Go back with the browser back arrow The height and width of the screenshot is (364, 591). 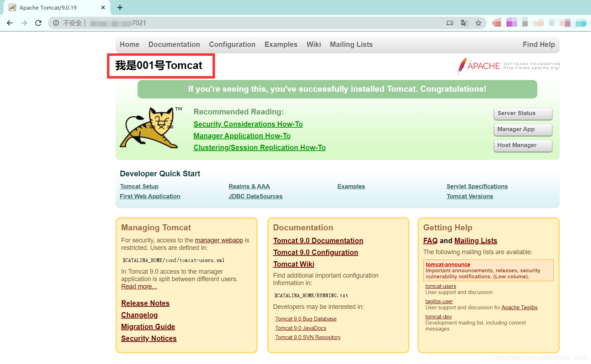[x=10, y=23]
